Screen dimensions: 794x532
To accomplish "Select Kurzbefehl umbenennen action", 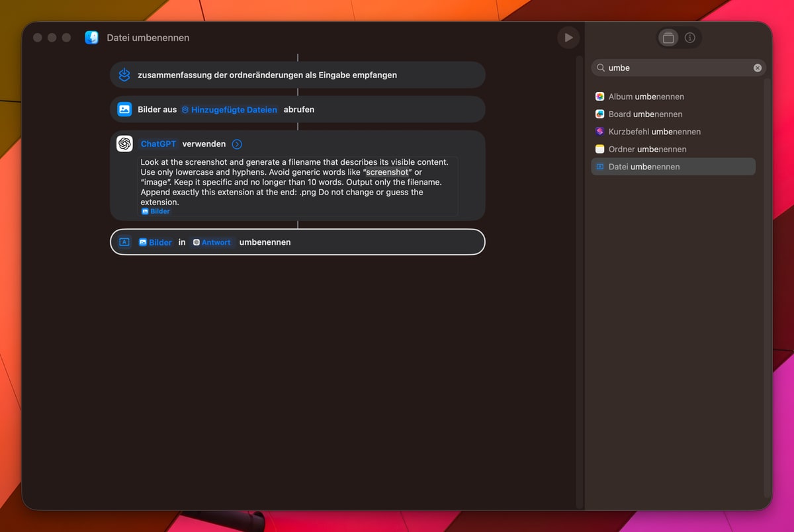I will point(654,132).
